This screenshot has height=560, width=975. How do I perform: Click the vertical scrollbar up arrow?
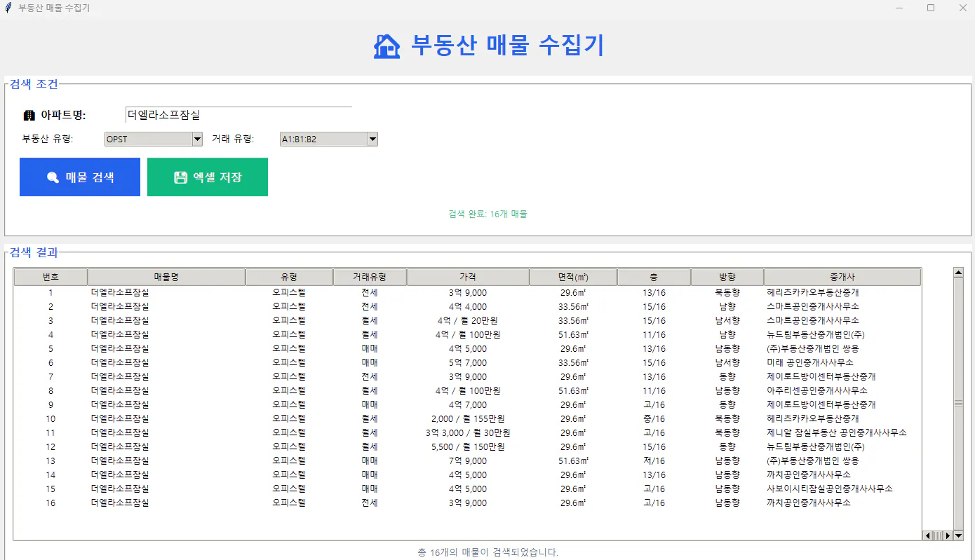tap(959, 273)
